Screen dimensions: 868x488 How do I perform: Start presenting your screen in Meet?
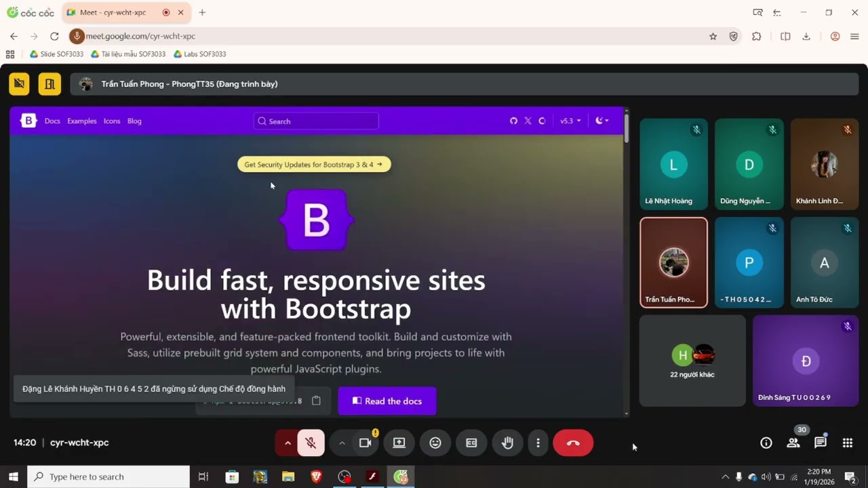[x=399, y=443]
